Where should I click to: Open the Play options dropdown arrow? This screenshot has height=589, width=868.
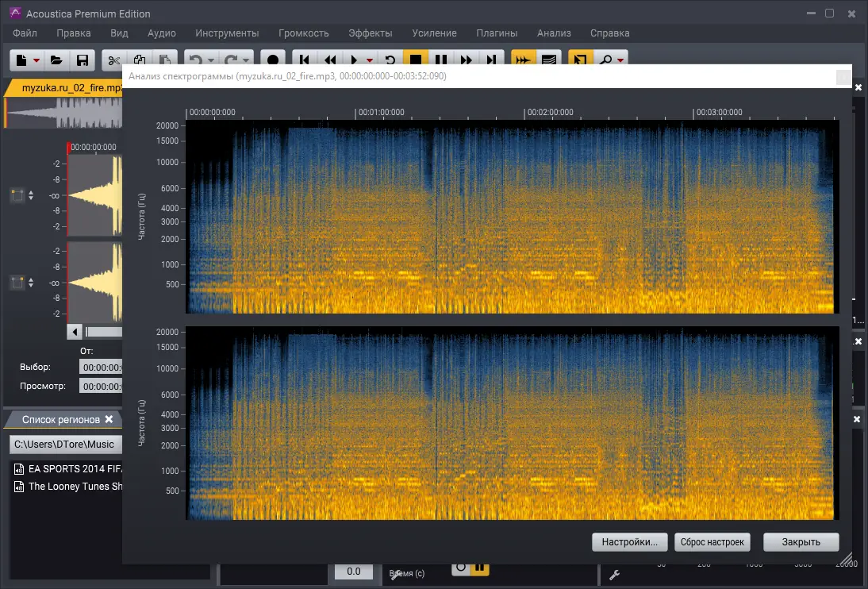pos(369,60)
